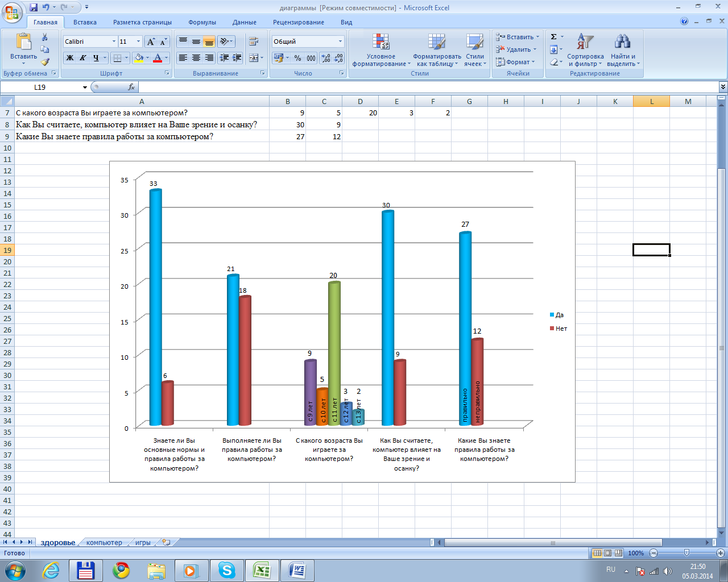Click the Удалить cells button

pyautogui.click(x=516, y=49)
